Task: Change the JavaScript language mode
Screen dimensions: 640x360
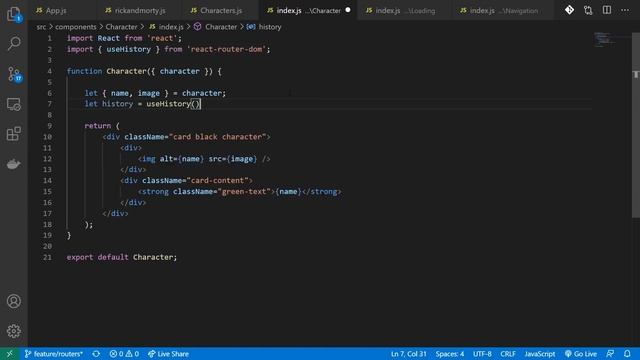Action: coord(540,354)
